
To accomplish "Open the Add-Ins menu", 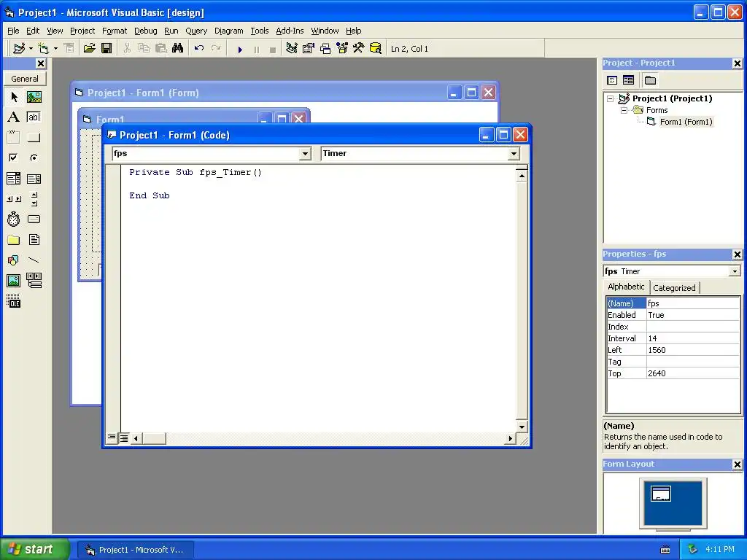I will pyautogui.click(x=290, y=31).
